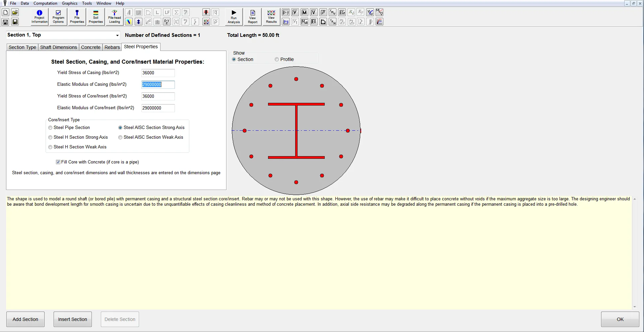
Task: Click the View Results toolbar icon
Action: 271,17
